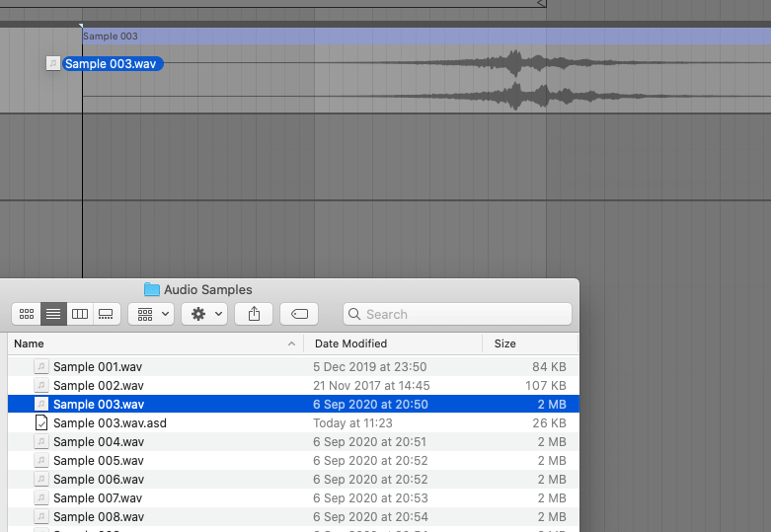
Task: Click the Share icon in Finder toolbar
Action: 254,314
